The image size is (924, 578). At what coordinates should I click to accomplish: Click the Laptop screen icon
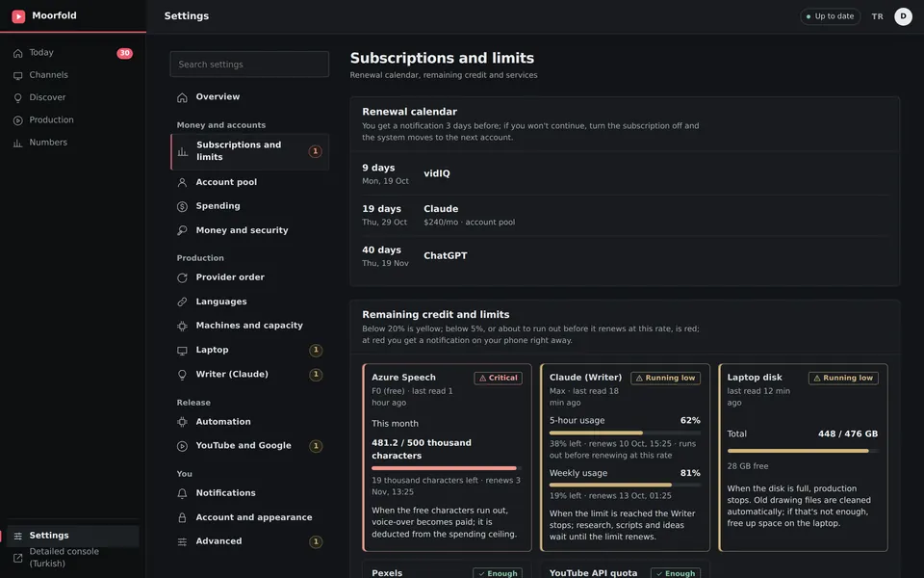[182, 351]
